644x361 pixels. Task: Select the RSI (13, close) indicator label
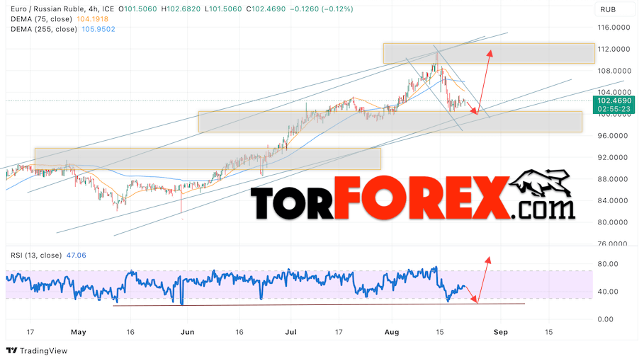[36, 255]
